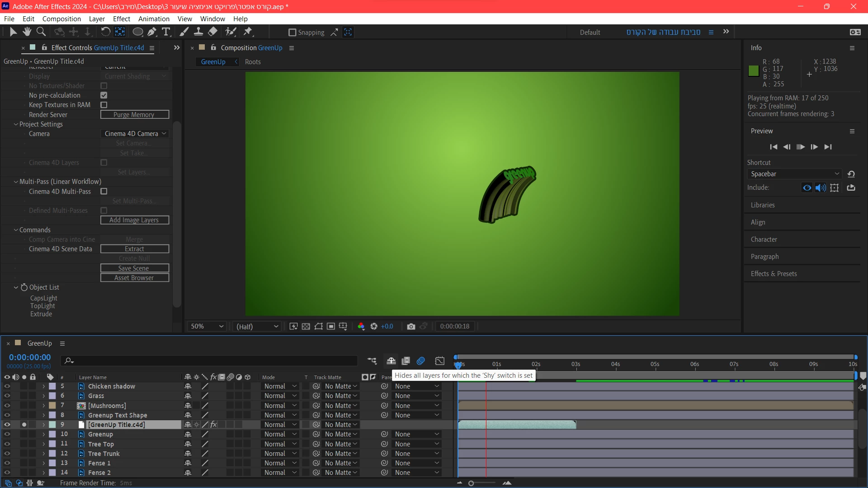The height and width of the screenshot is (488, 868).
Task: Select the Pen tool
Action: coord(152,32)
